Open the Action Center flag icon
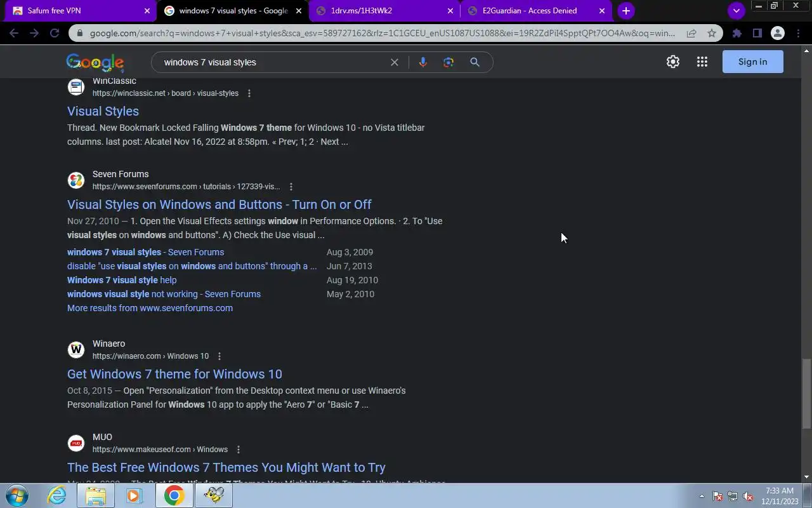The height and width of the screenshot is (508, 812). coord(717,496)
